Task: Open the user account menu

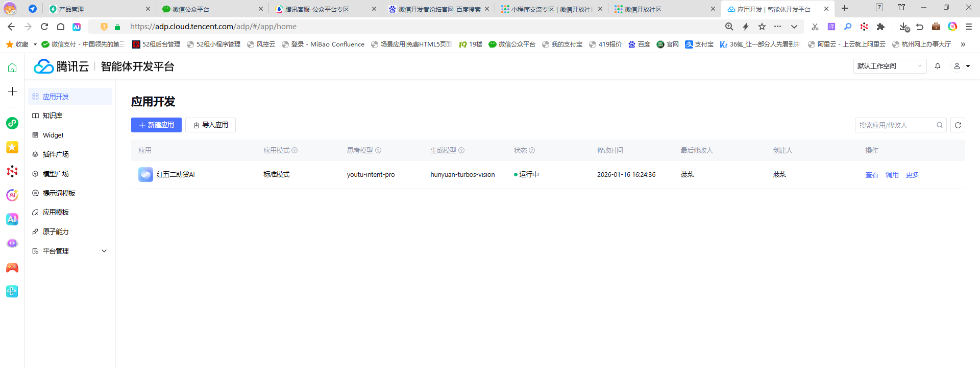Action: [x=962, y=66]
